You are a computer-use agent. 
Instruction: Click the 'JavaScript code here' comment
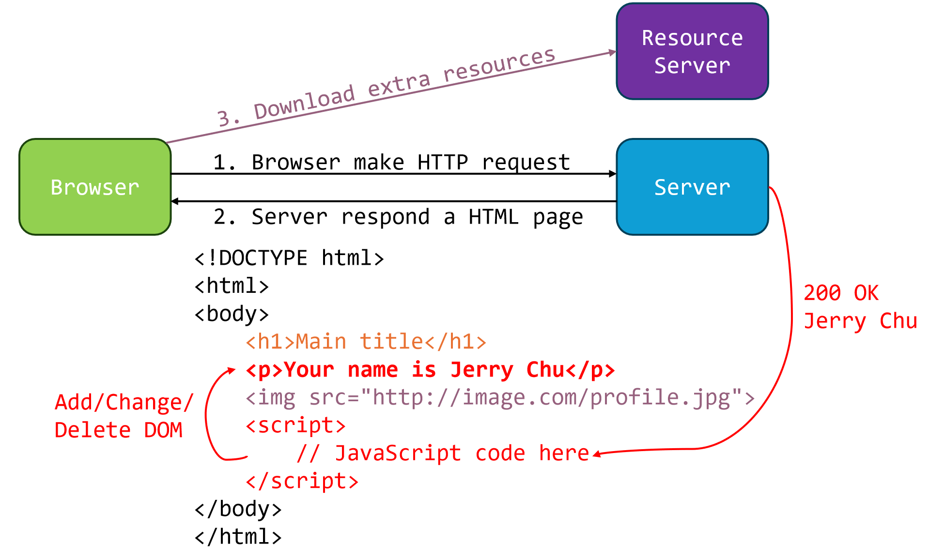(443, 454)
